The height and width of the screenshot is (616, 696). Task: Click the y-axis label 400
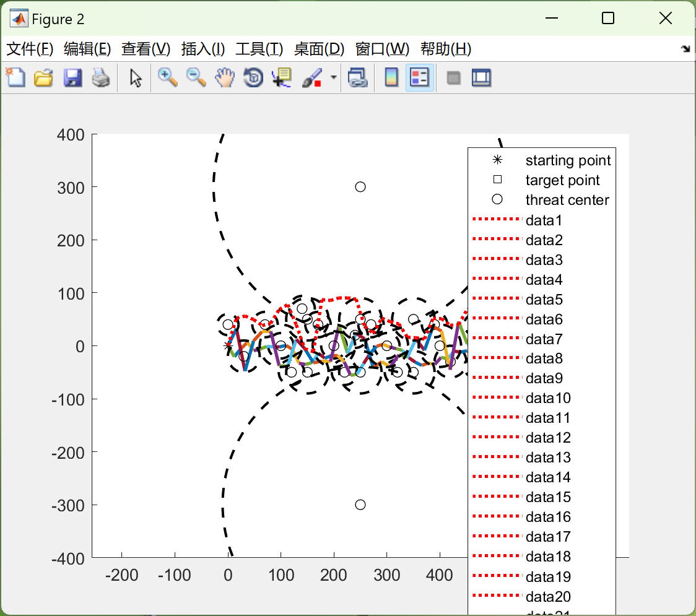point(71,134)
